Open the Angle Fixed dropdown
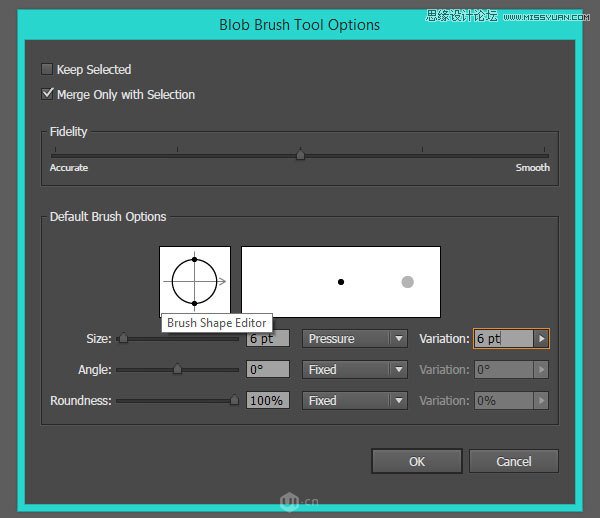Image resolution: width=600 pixels, height=518 pixels. coord(355,370)
